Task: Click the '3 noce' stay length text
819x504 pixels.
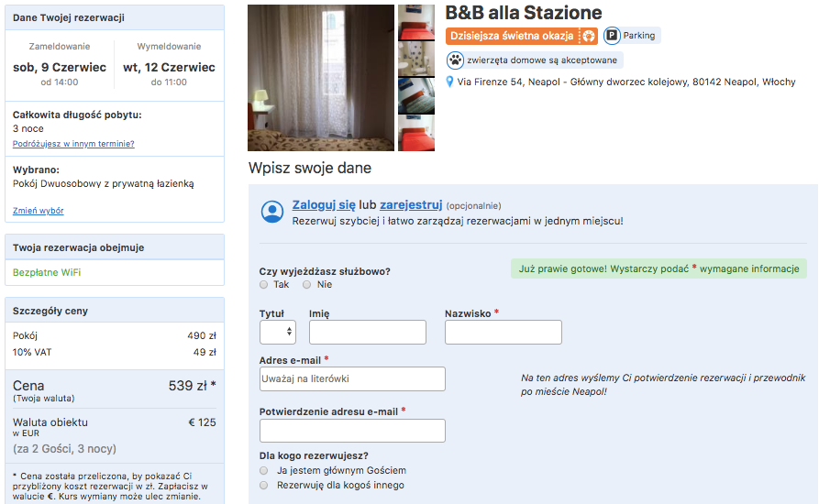Action: click(x=28, y=128)
